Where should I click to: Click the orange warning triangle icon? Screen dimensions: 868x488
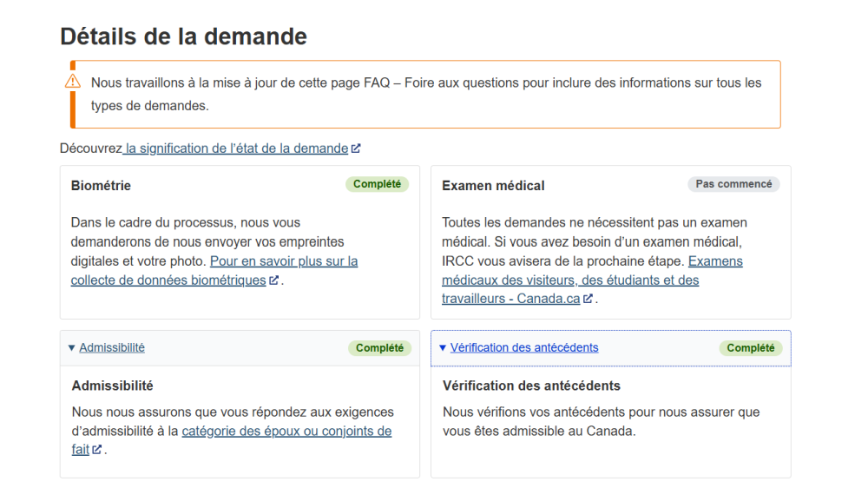click(x=73, y=82)
